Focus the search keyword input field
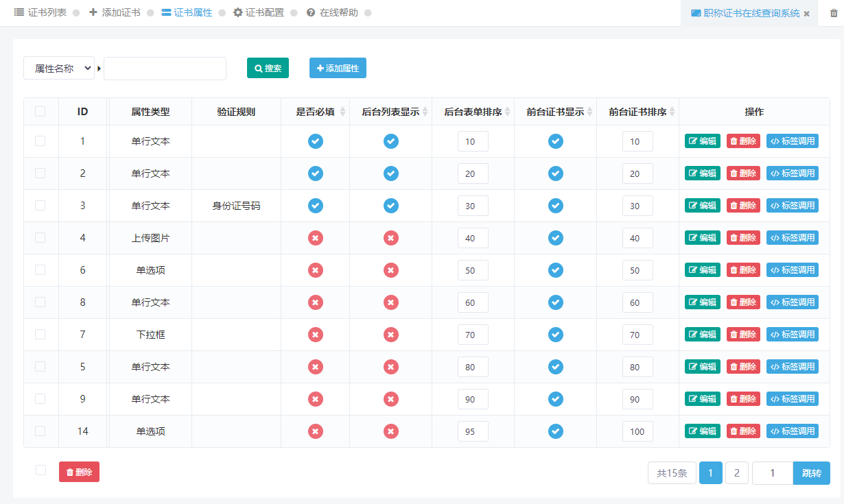The height and width of the screenshot is (504, 844). [165, 69]
